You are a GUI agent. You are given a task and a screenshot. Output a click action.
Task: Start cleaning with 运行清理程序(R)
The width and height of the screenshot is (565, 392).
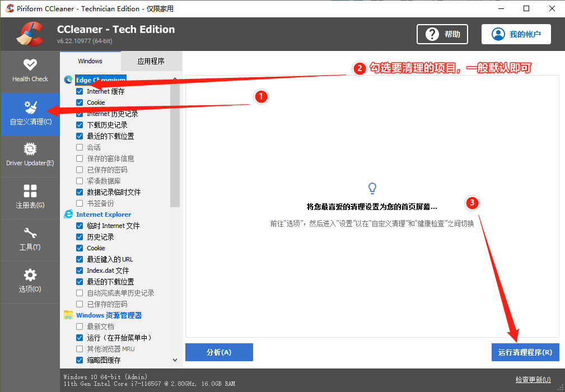[525, 352]
